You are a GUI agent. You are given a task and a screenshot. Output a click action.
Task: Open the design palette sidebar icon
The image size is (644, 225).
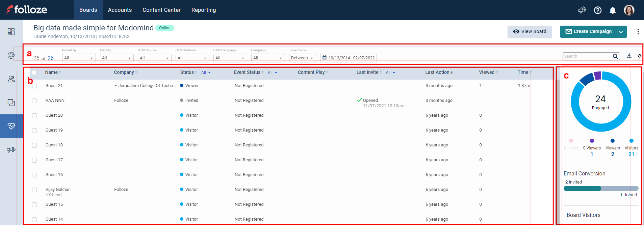pyautogui.click(x=11, y=55)
